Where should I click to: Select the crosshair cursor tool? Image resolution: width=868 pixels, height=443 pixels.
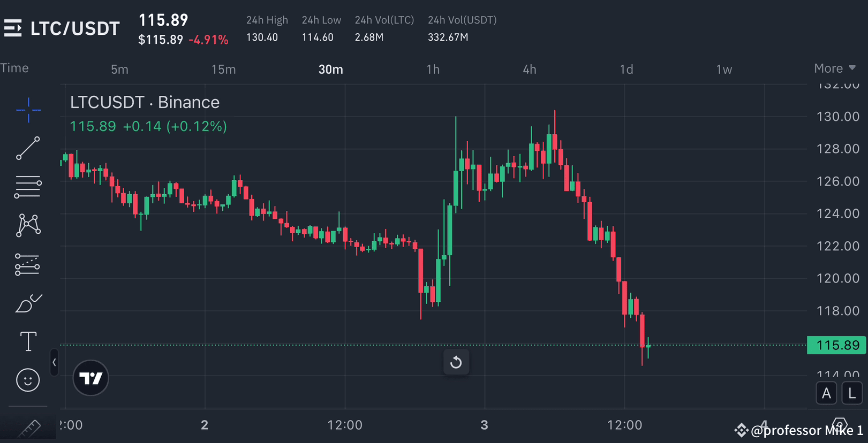pos(28,110)
